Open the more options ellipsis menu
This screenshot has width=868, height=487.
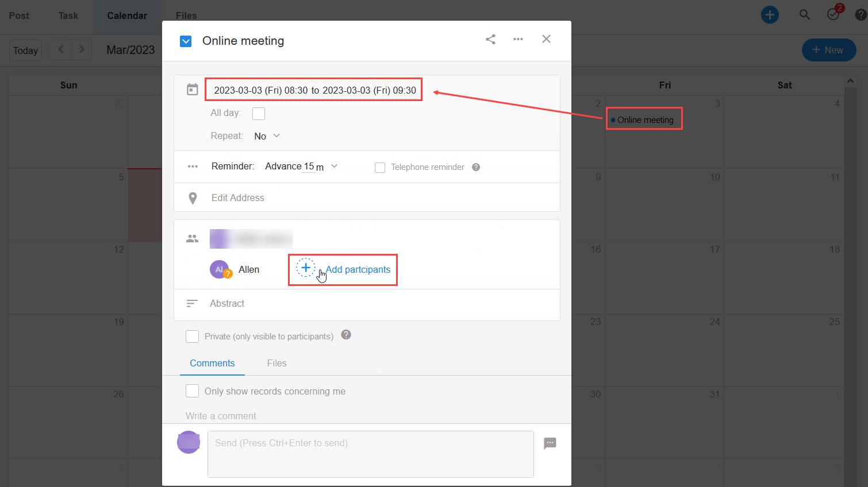pos(518,39)
